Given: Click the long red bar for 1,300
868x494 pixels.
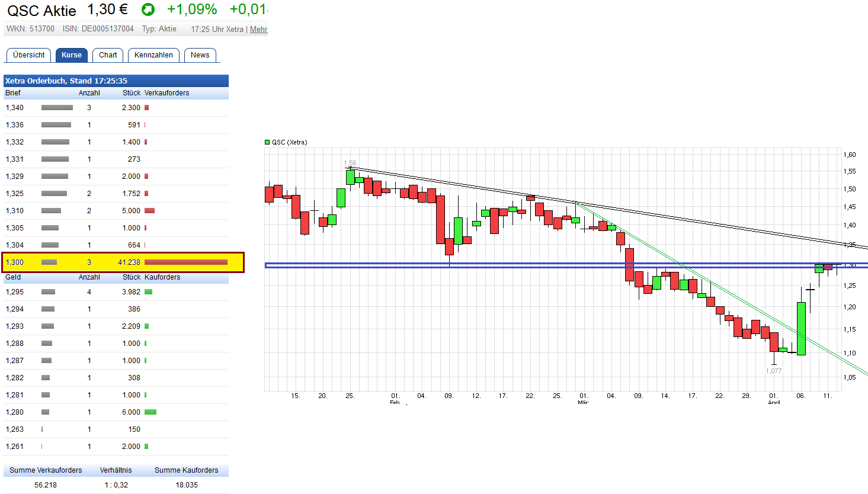Looking at the screenshot, I should (x=186, y=262).
